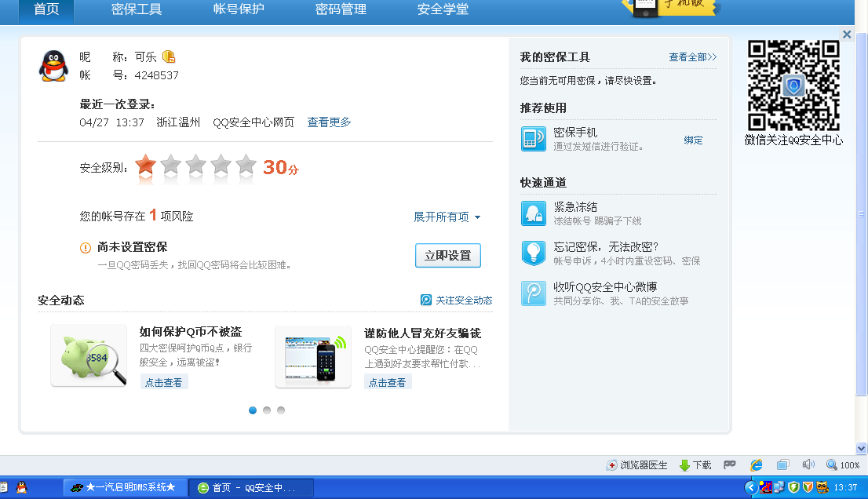The image size is (868, 499).
Task: Switch to the 帐号保护 tab
Action: pyautogui.click(x=239, y=10)
